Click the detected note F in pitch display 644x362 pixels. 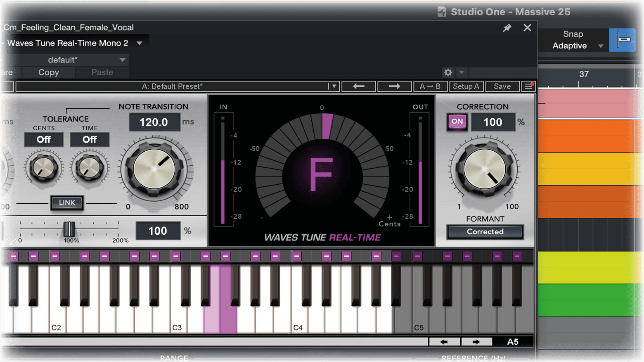[321, 174]
